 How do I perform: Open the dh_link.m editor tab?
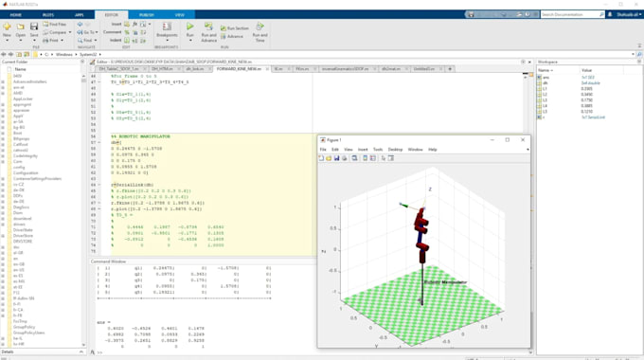coord(195,69)
